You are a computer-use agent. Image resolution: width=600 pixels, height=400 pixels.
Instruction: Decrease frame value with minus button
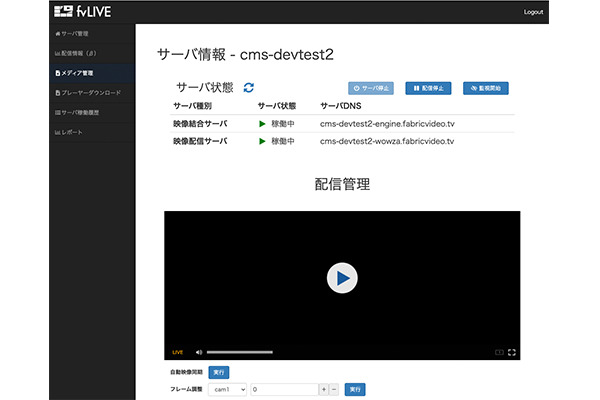click(x=334, y=388)
